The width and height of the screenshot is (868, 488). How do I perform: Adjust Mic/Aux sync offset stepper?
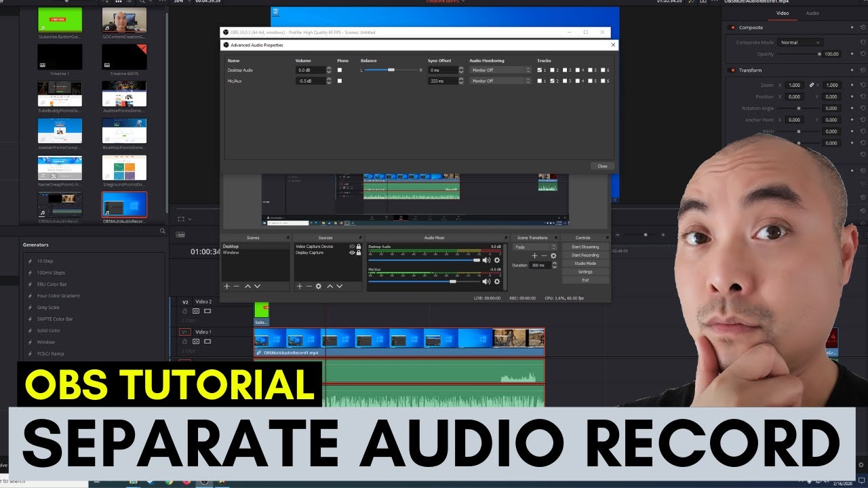[x=460, y=81]
